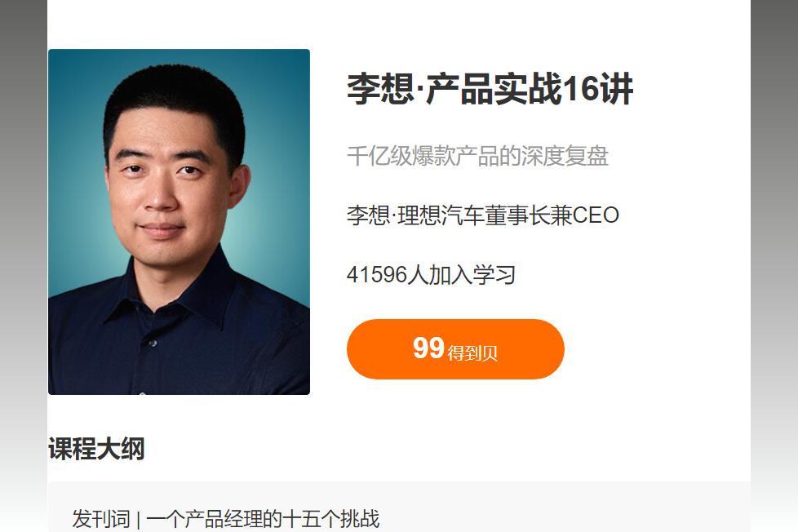Viewport: 798px width, 532px height.
Task: Open the lesson 一个产品经理的十五个挑战
Action: pos(263,519)
